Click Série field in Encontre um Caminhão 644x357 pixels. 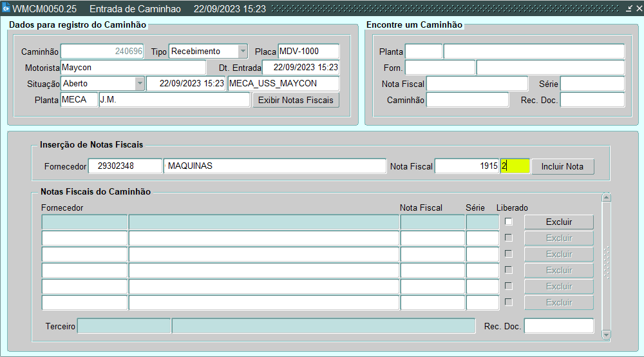click(592, 84)
